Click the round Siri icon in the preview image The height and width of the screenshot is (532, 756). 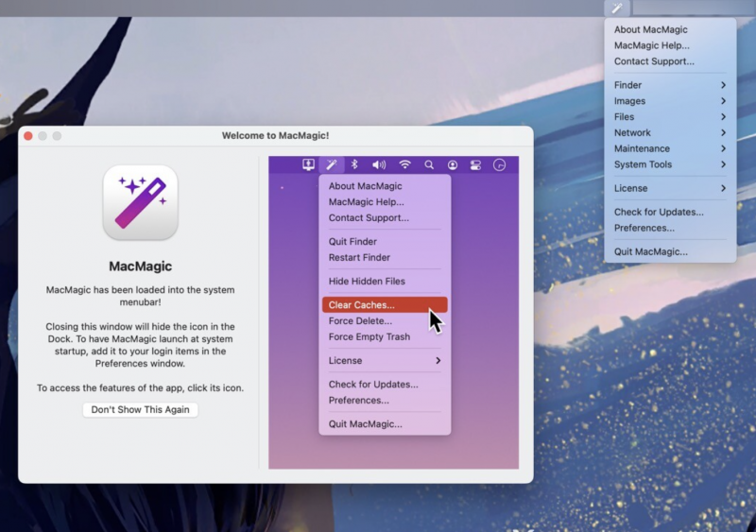(500, 165)
